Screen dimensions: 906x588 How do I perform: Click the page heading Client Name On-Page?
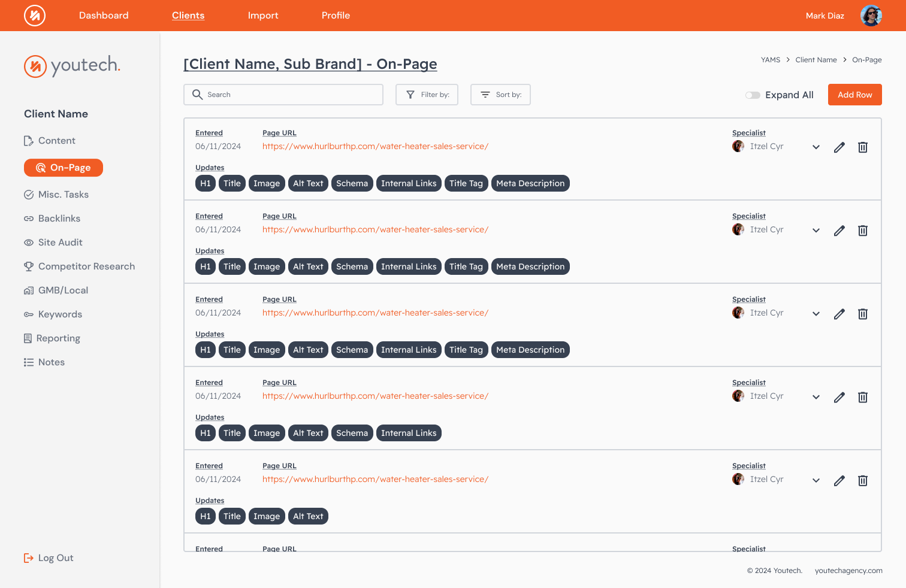pos(310,64)
